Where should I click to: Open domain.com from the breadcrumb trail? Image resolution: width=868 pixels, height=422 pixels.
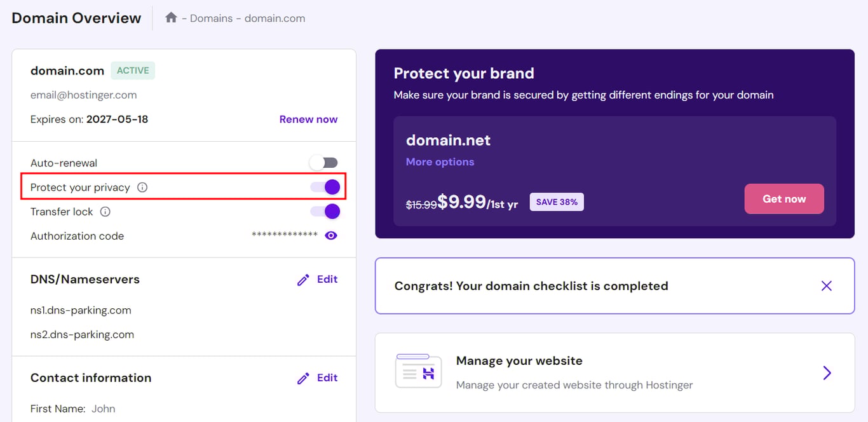pos(275,18)
